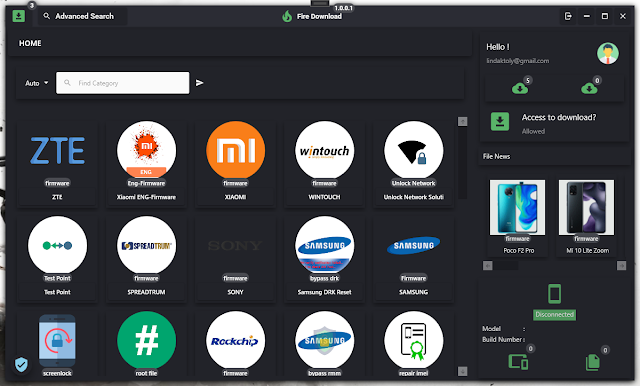Open the Test Point category

click(x=57, y=258)
